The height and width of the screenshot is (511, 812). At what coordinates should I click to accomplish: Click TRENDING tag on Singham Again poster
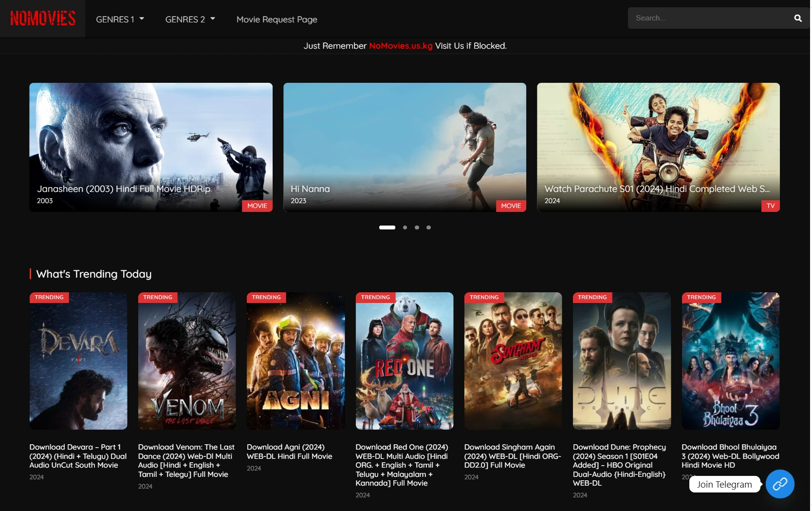point(484,297)
